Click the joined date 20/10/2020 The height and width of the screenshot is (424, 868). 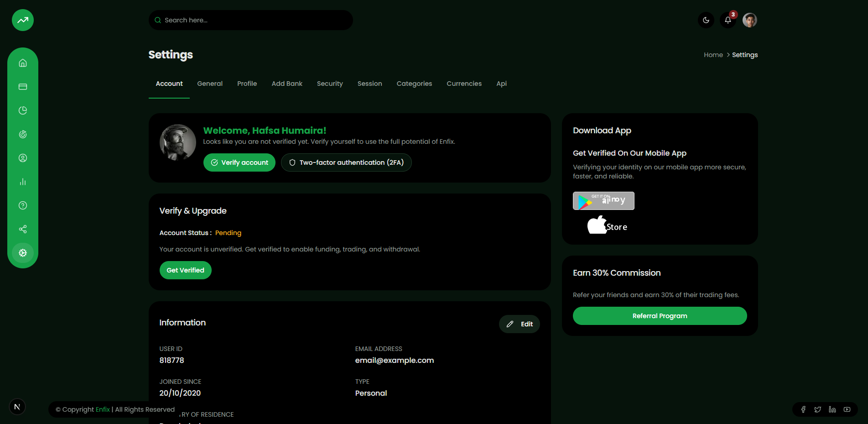click(180, 393)
